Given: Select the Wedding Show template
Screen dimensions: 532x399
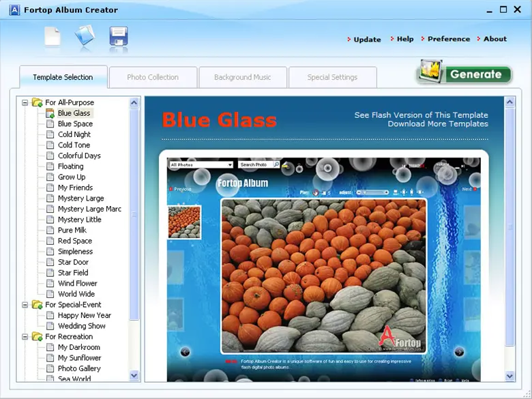Looking at the screenshot, I should 82,326.
